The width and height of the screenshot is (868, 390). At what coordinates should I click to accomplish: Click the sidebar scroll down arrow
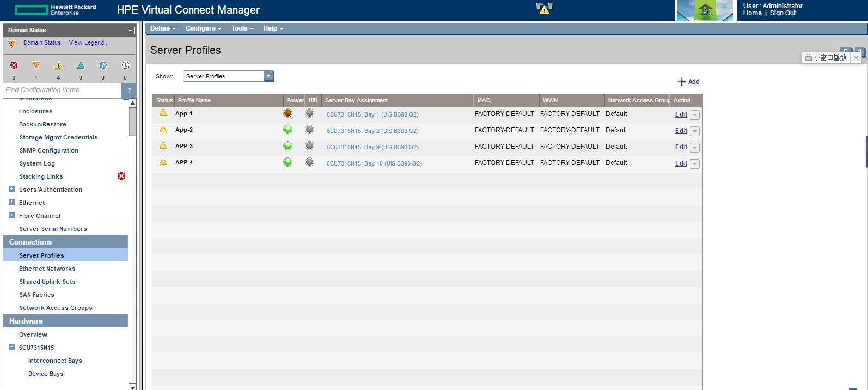click(132, 387)
